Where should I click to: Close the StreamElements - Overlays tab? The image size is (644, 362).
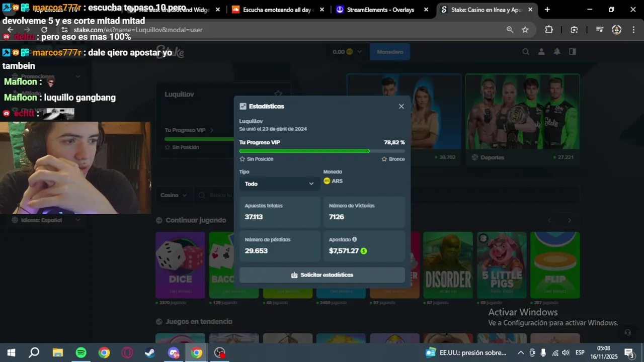click(x=426, y=10)
